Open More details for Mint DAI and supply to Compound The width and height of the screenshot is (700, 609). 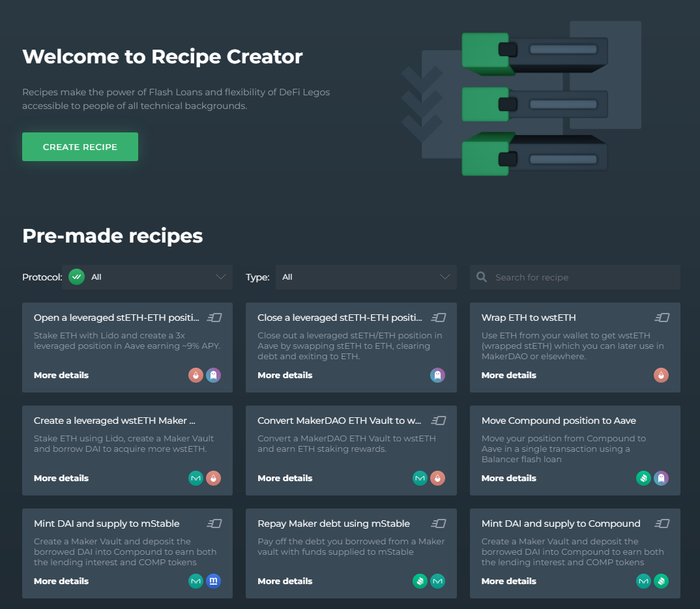(x=508, y=581)
